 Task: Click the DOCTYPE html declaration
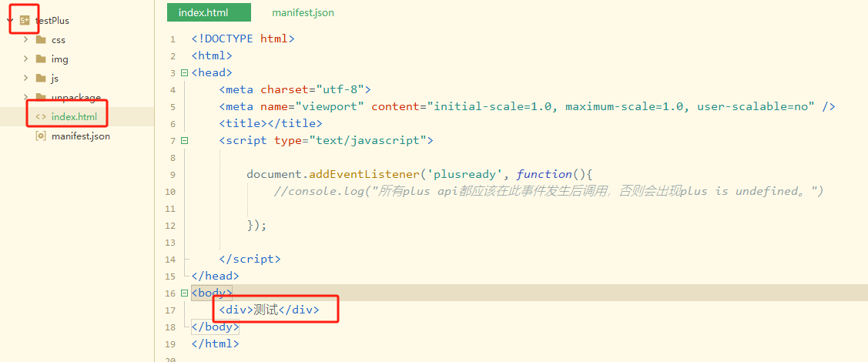tap(243, 39)
